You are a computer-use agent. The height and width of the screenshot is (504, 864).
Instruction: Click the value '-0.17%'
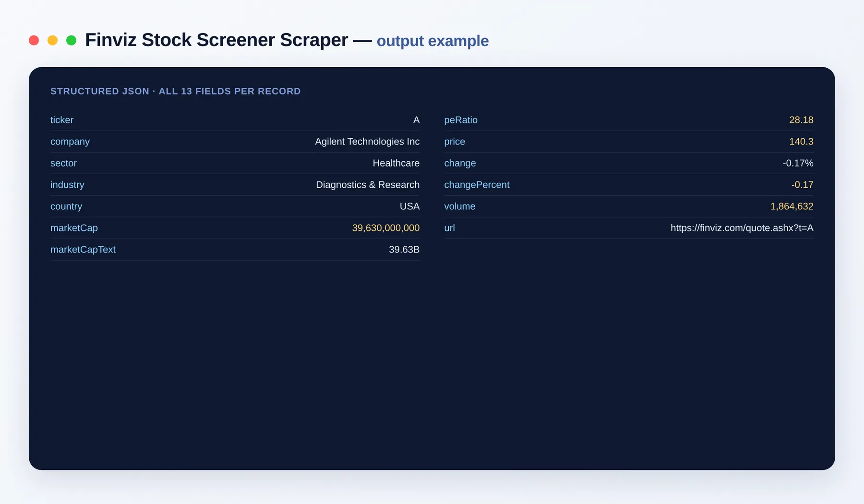pyautogui.click(x=798, y=163)
